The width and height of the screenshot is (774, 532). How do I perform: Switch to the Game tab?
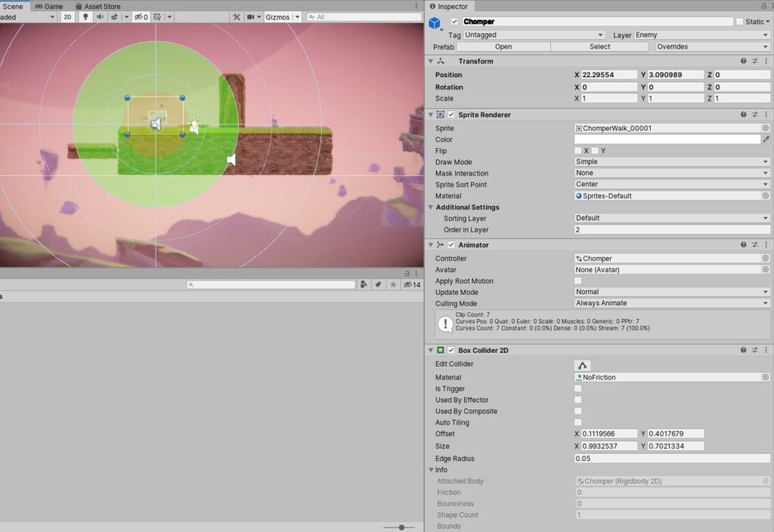coord(48,6)
